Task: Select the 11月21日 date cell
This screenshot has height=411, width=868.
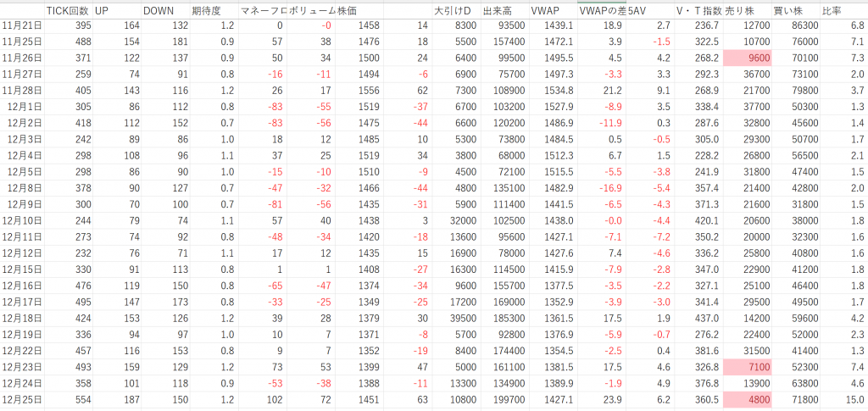Action: pyautogui.click(x=22, y=26)
